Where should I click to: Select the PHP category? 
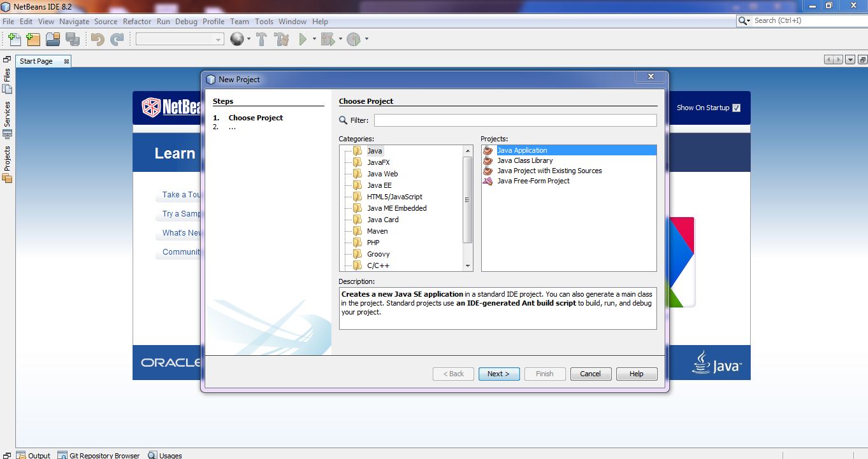(x=373, y=243)
